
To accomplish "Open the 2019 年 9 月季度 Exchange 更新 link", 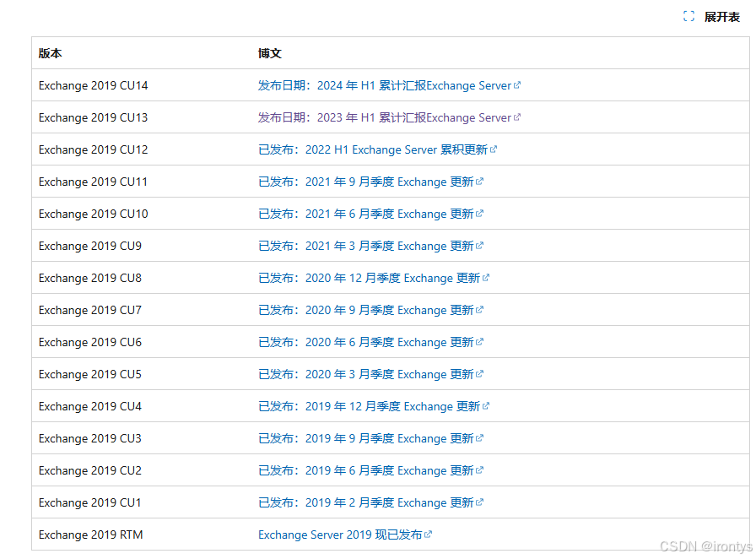I will [370, 439].
